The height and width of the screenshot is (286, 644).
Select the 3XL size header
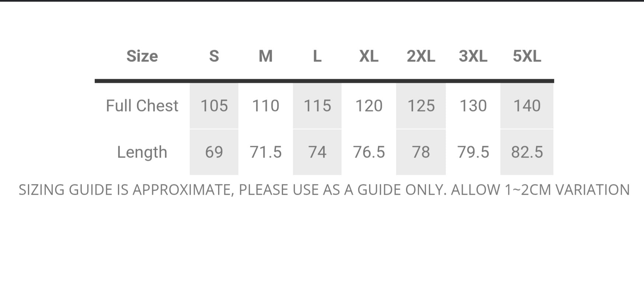pos(473,56)
